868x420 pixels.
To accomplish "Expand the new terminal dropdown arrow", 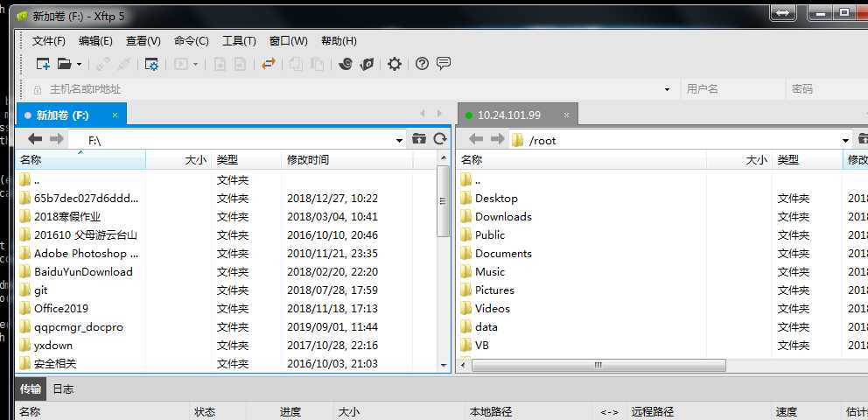I will click(195, 65).
